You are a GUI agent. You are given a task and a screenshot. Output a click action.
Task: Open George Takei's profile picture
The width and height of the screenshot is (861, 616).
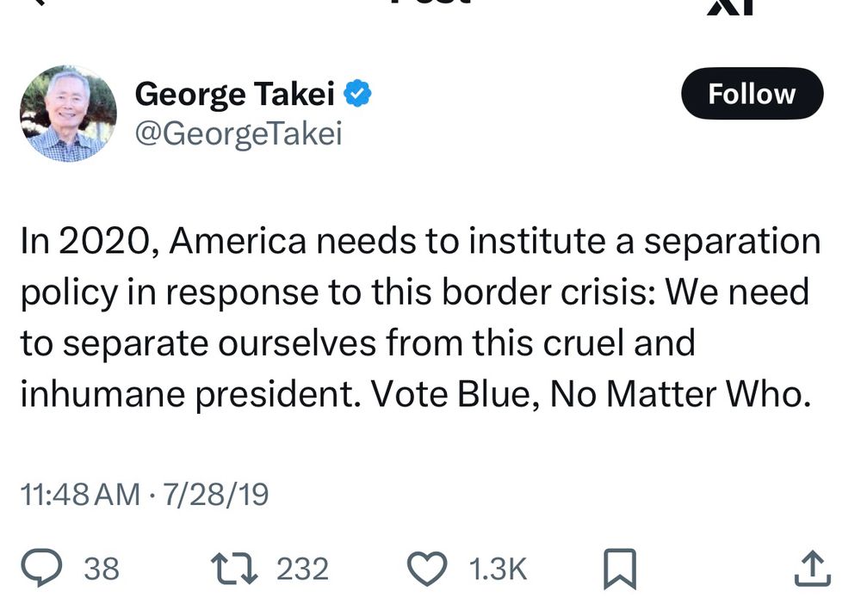tap(67, 113)
